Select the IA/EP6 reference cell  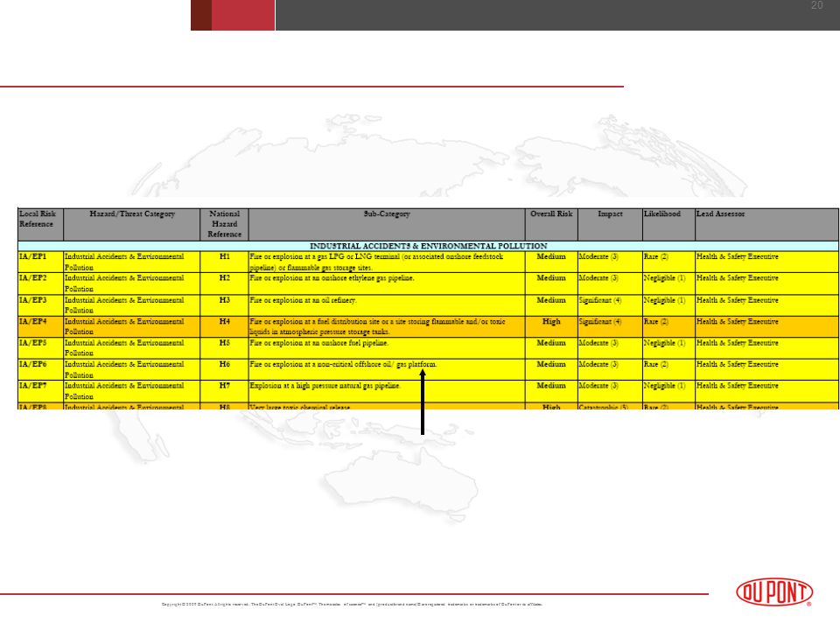tap(41, 369)
